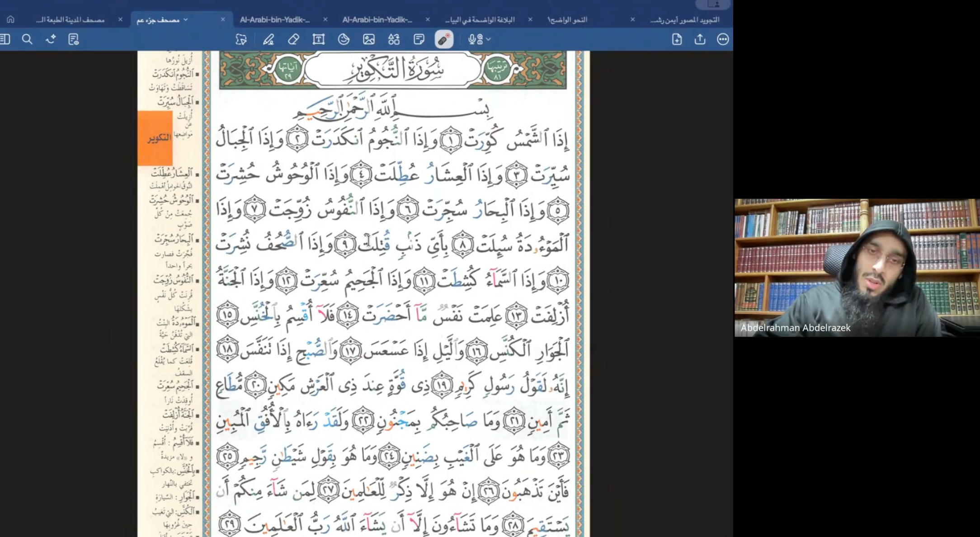Open the التجويد المصور أيمن رشدي tab
The image size is (980, 537).
point(684,19)
